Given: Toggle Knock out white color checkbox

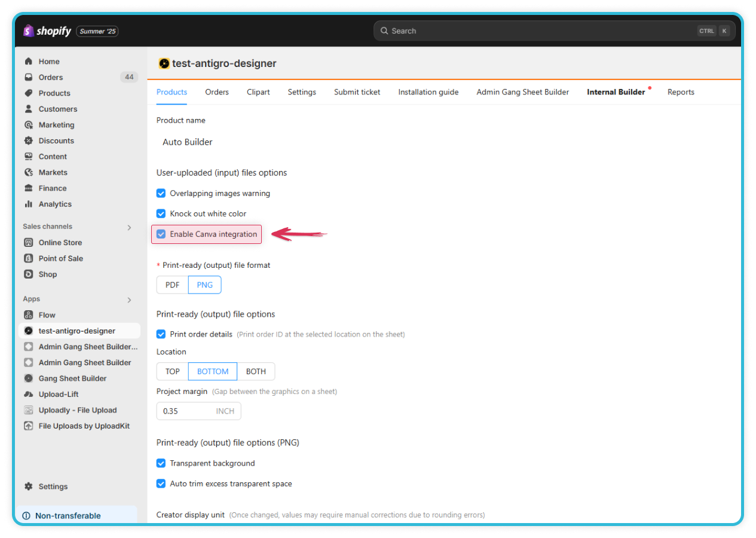Looking at the screenshot, I should (x=161, y=213).
